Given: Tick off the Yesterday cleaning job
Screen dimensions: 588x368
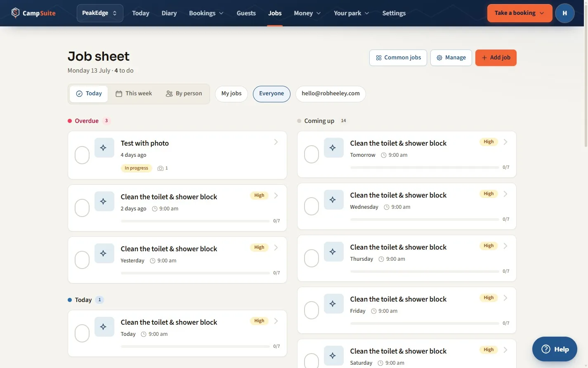Looking at the screenshot, I should click(x=82, y=260).
